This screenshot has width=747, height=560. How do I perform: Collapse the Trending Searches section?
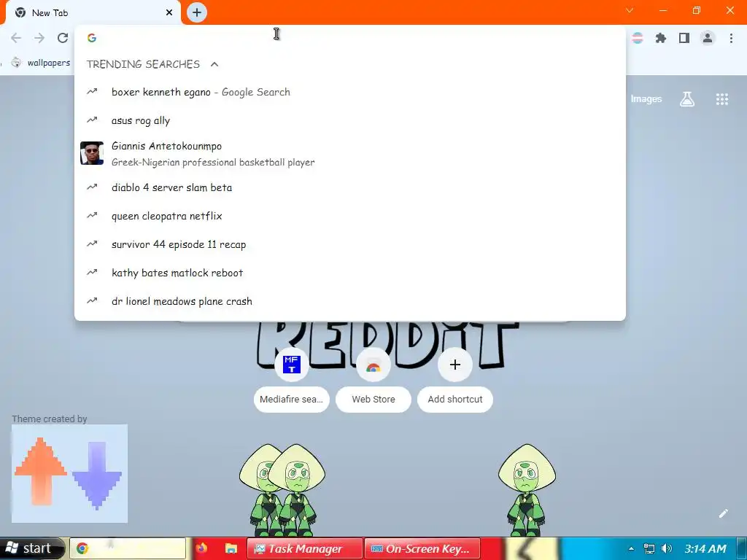(x=214, y=64)
